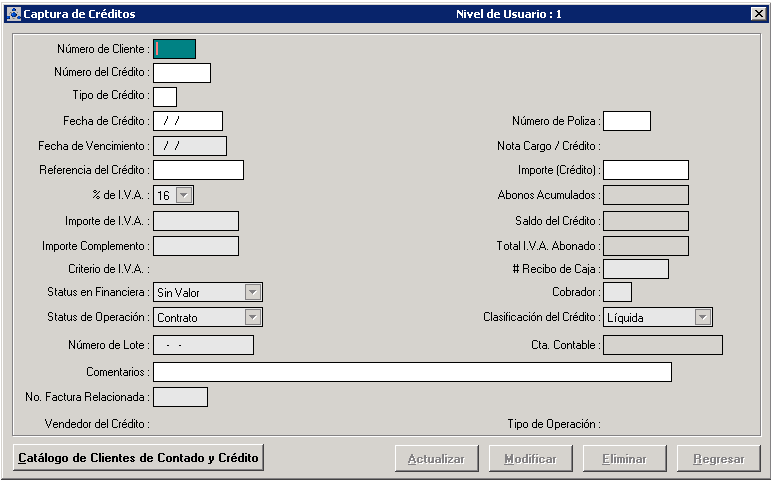The image size is (771, 481).
Task: Select the Tipo de Crédito field
Action: [164, 97]
